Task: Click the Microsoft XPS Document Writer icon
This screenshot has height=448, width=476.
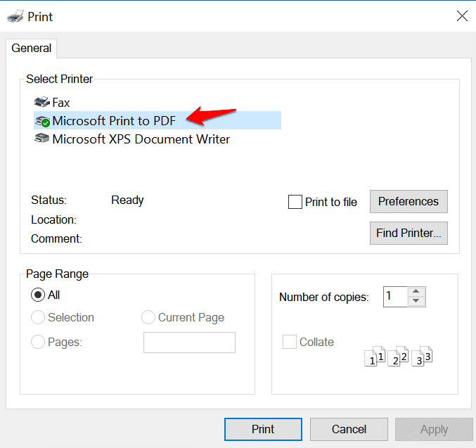Action: point(42,139)
